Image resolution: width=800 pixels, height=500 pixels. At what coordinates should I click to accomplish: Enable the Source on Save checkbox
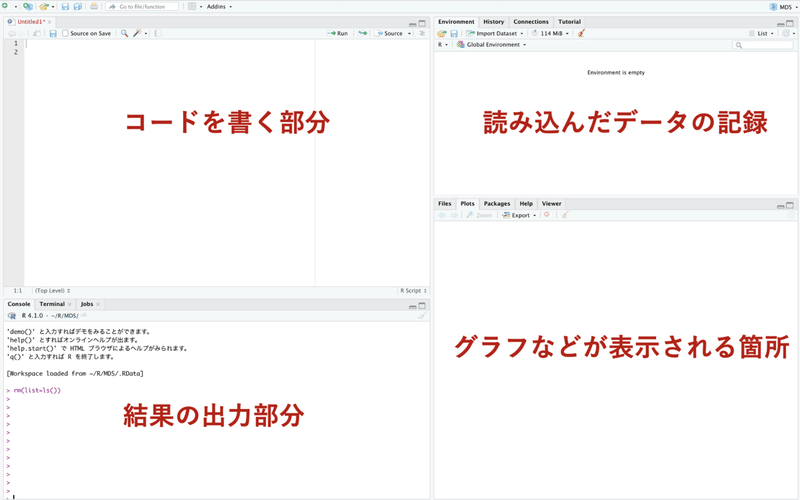(65, 33)
